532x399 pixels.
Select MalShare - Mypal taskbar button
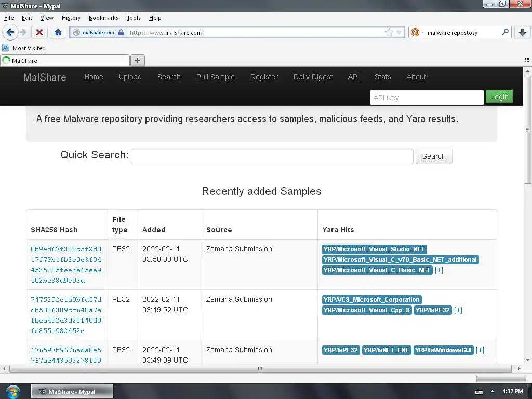[72, 392]
